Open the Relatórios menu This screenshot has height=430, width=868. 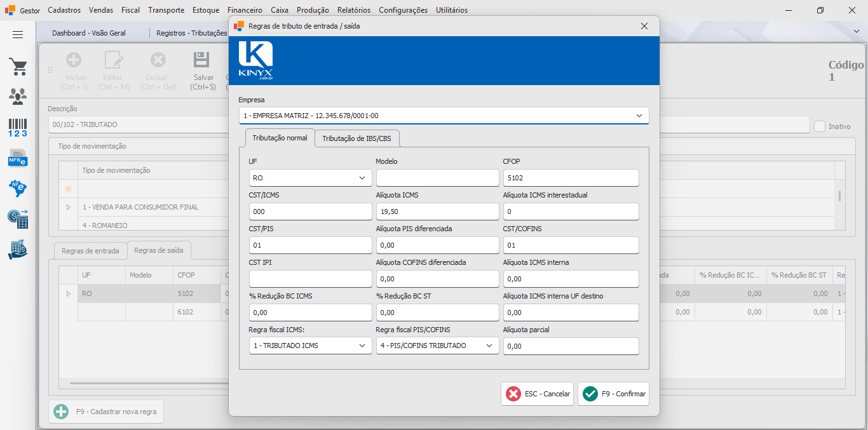tap(354, 10)
